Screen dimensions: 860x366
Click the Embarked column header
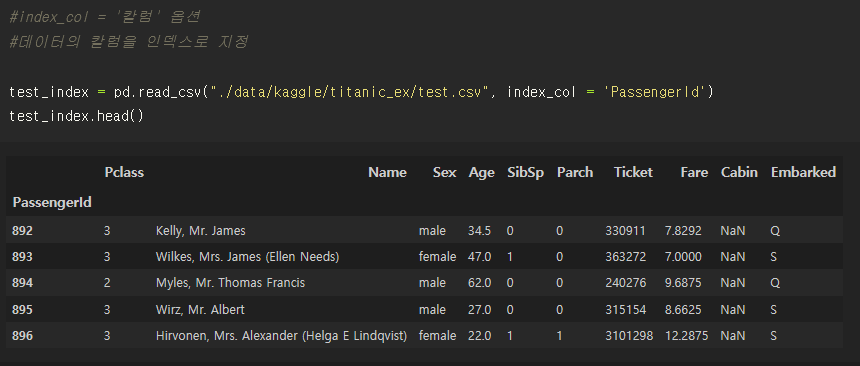point(804,172)
